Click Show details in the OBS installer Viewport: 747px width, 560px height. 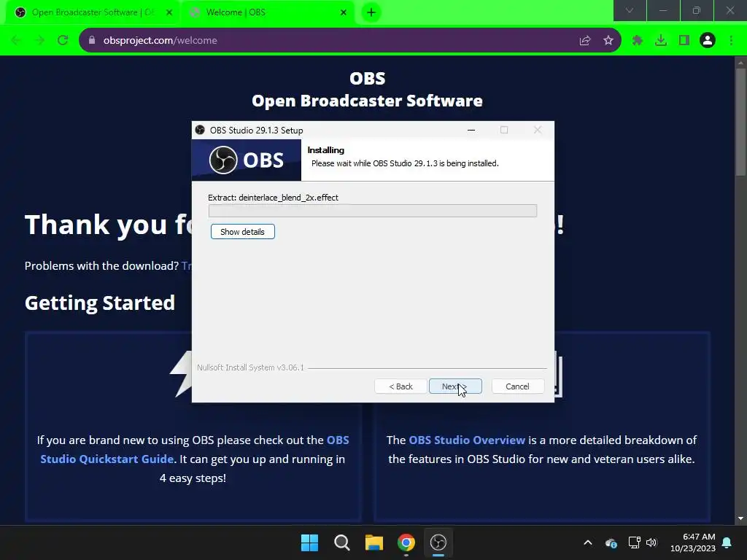tap(242, 232)
